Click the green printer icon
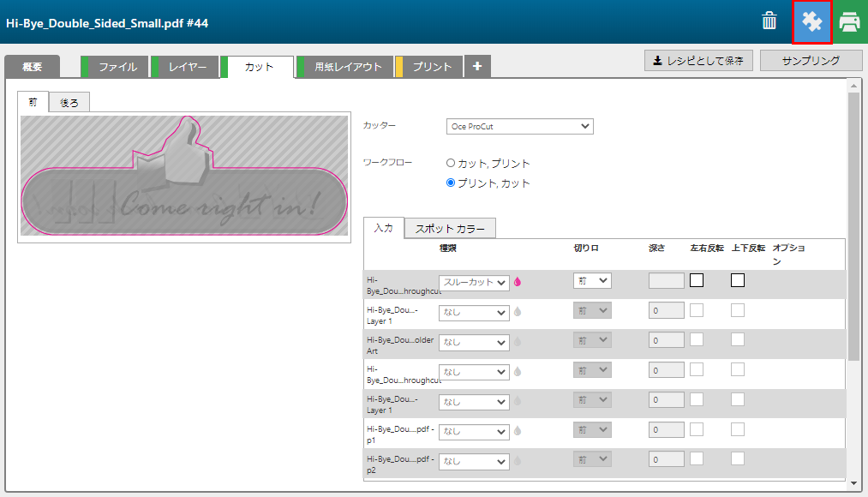 pyautogui.click(x=849, y=22)
